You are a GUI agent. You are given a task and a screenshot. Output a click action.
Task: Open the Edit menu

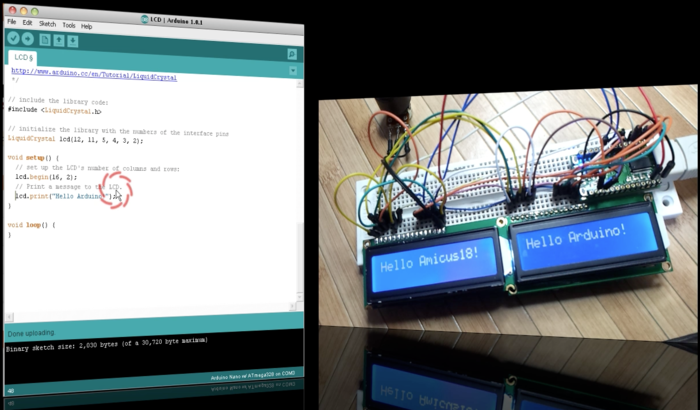pyautogui.click(x=27, y=23)
